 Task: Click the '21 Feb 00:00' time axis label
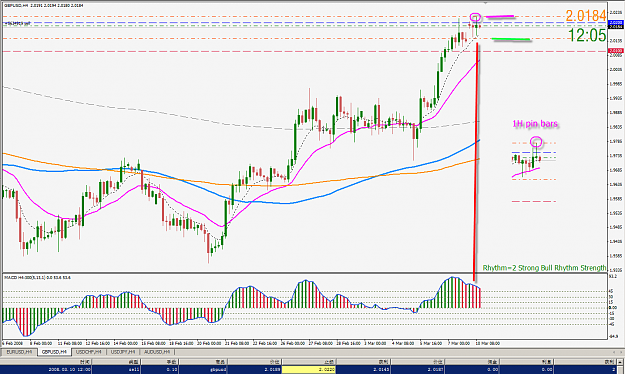238,343
